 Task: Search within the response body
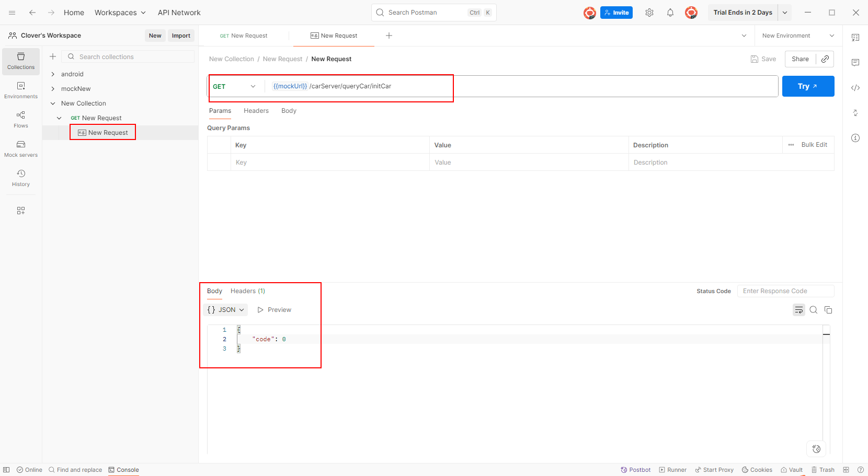click(x=814, y=310)
